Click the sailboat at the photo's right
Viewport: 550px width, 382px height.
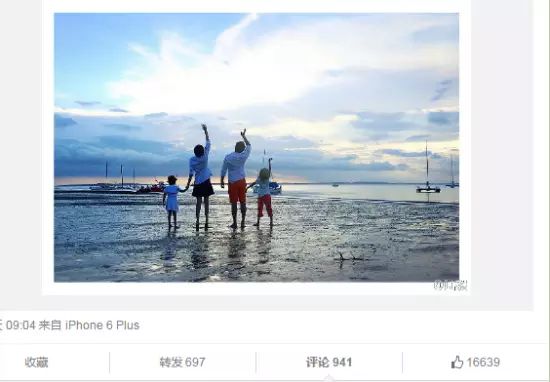click(x=428, y=168)
